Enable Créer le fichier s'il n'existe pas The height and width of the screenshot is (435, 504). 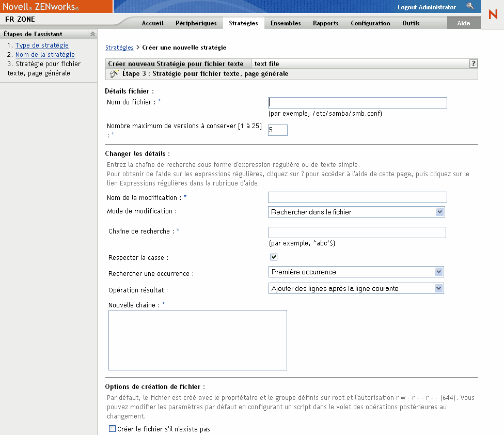tap(112, 429)
